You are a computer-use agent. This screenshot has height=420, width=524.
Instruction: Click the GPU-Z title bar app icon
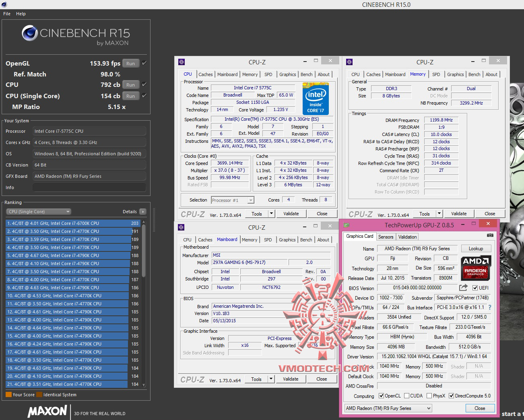(347, 225)
